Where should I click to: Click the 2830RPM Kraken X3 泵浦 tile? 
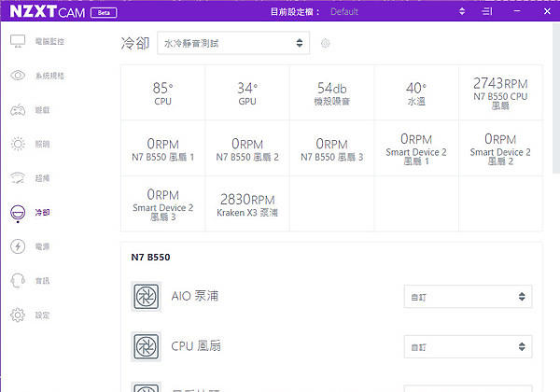(x=247, y=203)
